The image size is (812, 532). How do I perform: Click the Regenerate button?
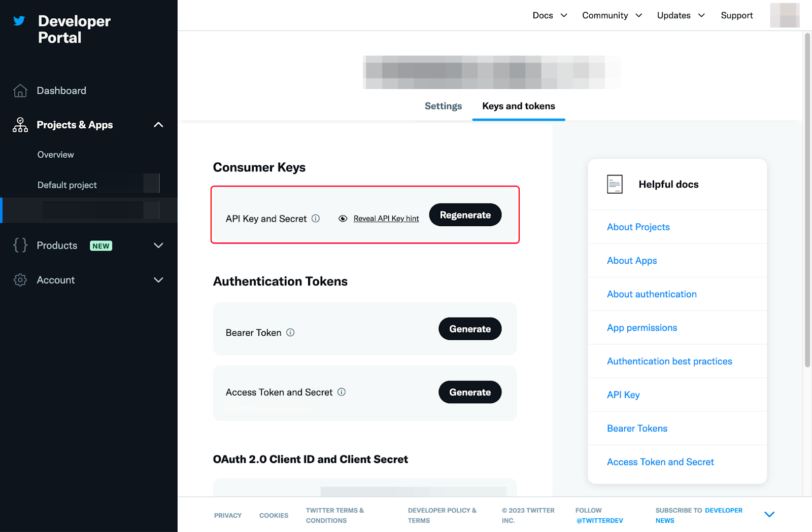(465, 215)
